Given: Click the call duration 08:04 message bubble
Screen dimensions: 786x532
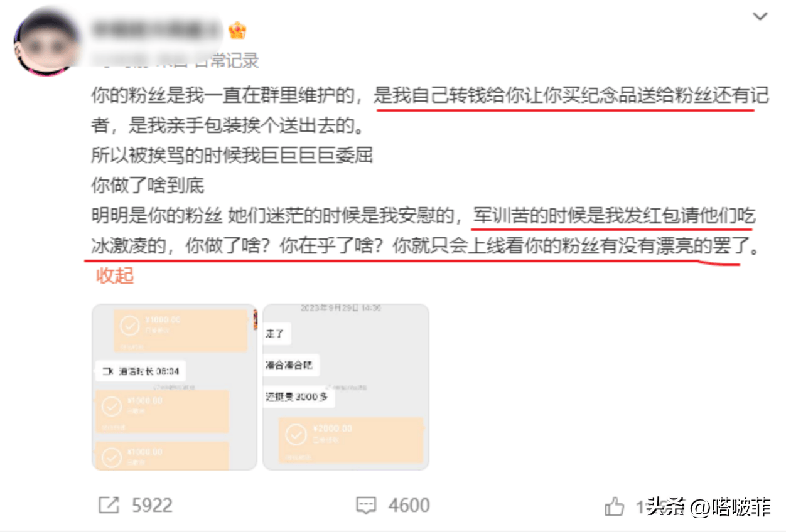Looking at the screenshot, I should [x=141, y=371].
